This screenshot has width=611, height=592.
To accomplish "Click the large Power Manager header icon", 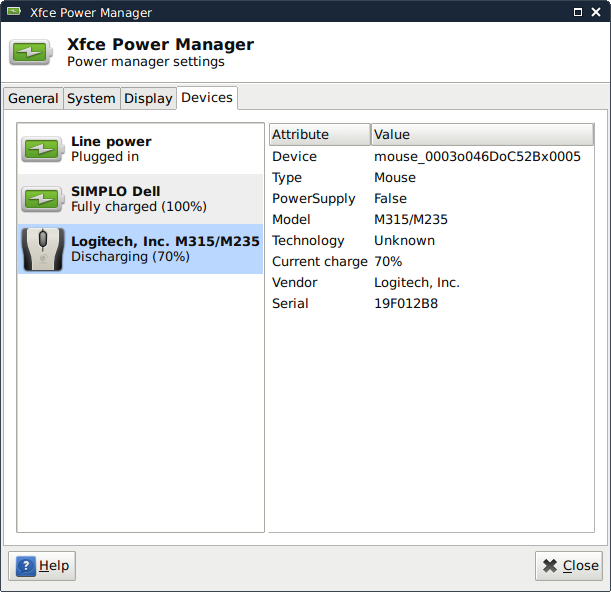I will (x=31, y=52).
